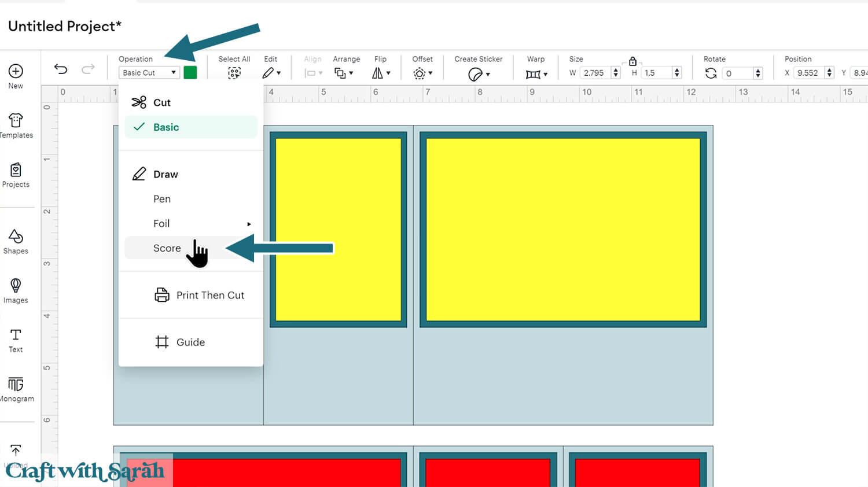Select the Text tool
The height and width of the screenshot is (487, 868).
16,341
